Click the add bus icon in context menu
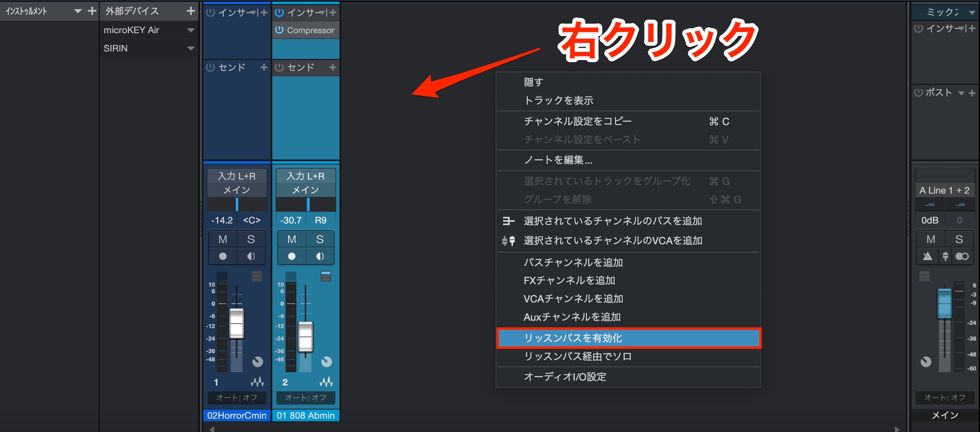The height and width of the screenshot is (432, 980). coord(508,221)
